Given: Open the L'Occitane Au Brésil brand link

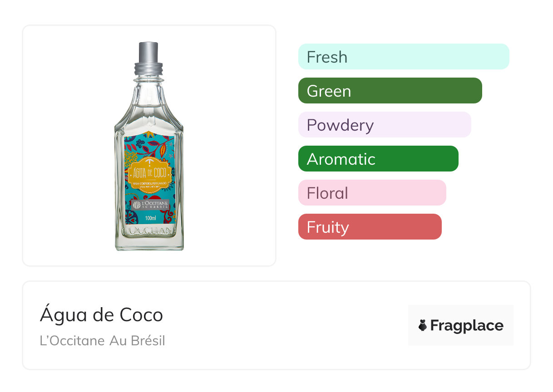Looking at the screenshot, I should pyautogui.click(x=103, y=340).
